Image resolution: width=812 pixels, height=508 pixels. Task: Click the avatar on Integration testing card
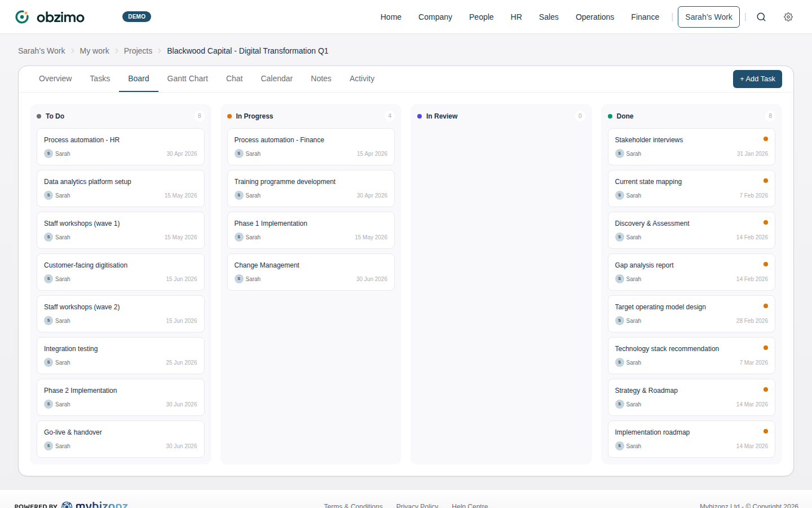point(48,362)
